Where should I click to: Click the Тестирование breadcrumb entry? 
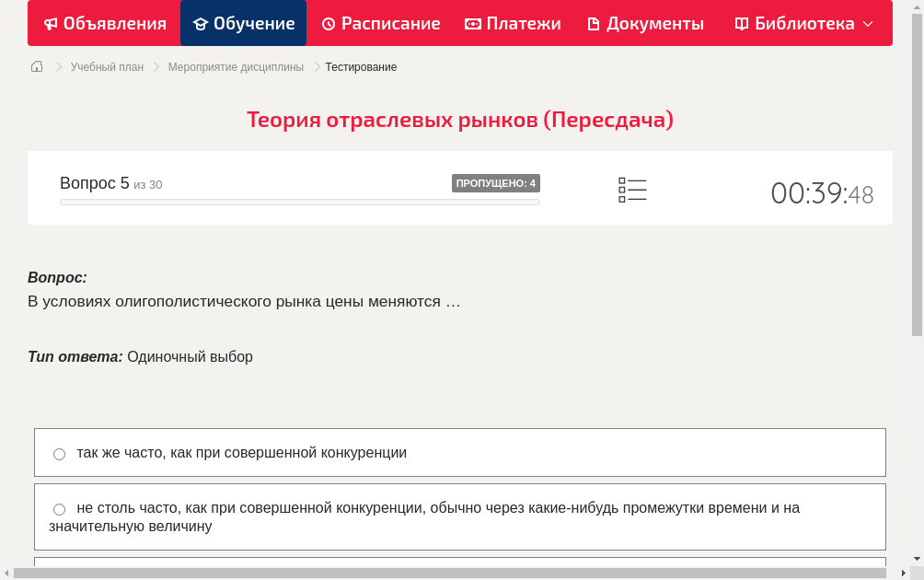(361, 66)
